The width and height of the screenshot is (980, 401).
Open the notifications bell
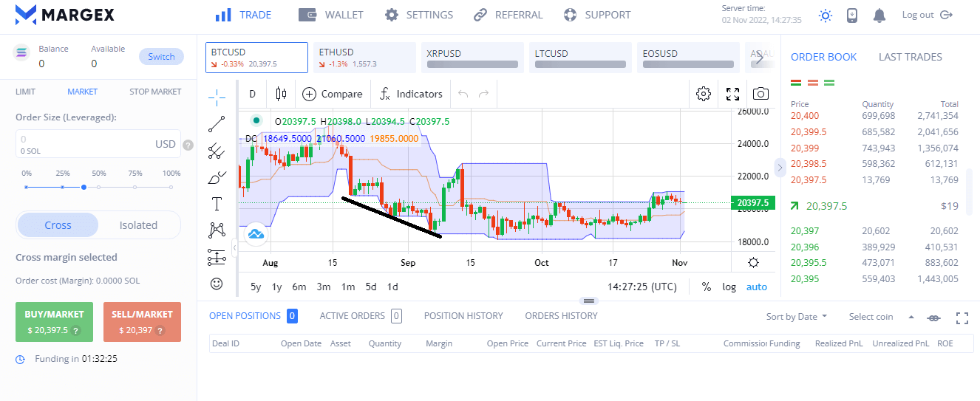(879, 16)
